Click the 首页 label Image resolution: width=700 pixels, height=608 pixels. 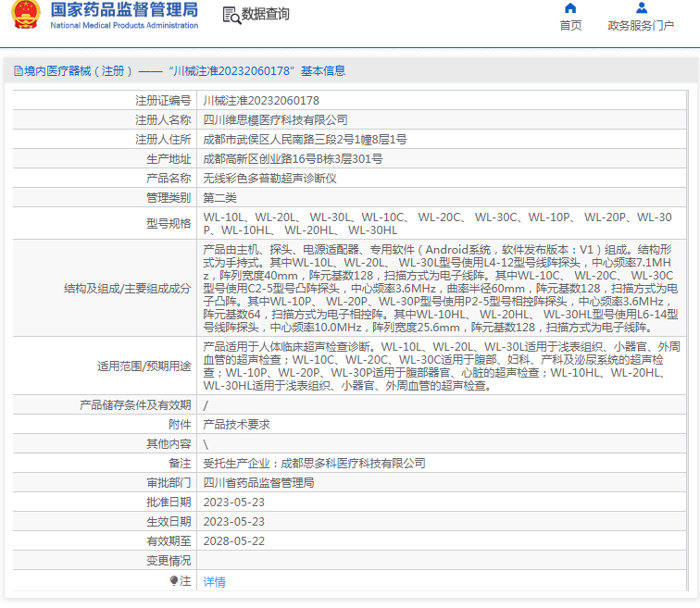[570, 25]
